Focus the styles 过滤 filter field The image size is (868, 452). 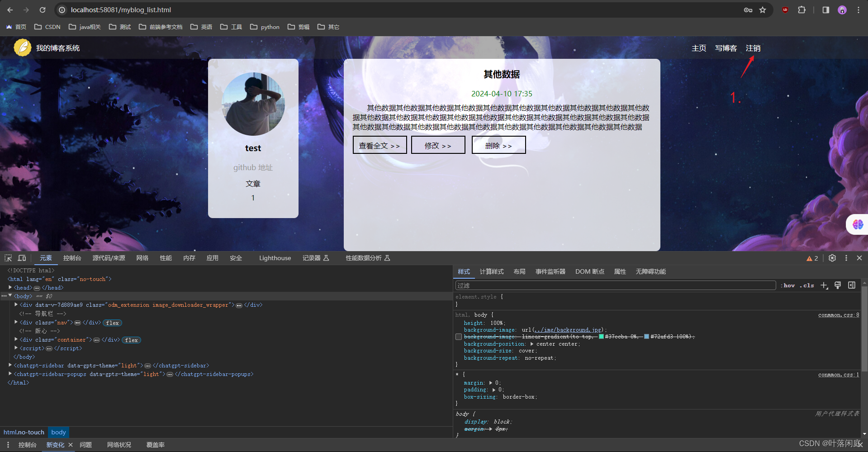(x=616, y=285)
